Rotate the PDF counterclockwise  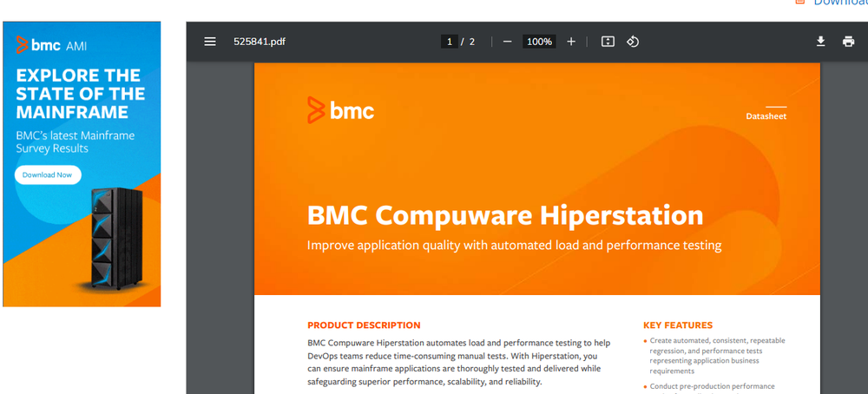(x=633, y=42)
